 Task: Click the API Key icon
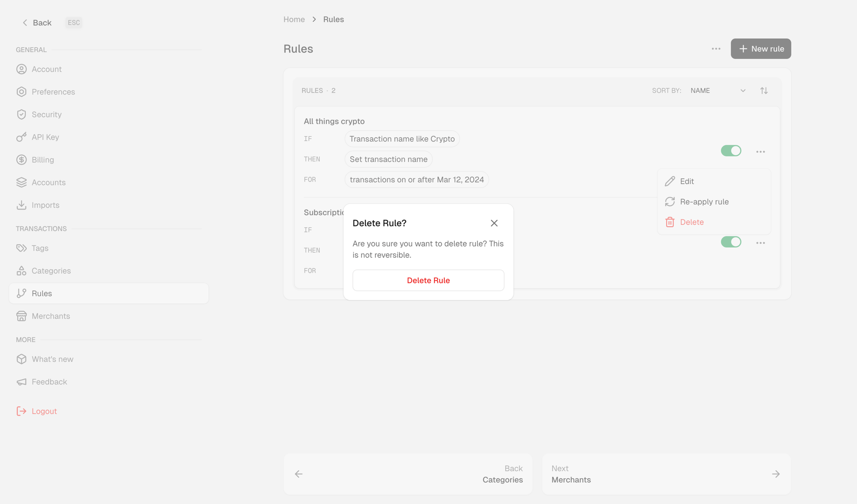(21, 137)
